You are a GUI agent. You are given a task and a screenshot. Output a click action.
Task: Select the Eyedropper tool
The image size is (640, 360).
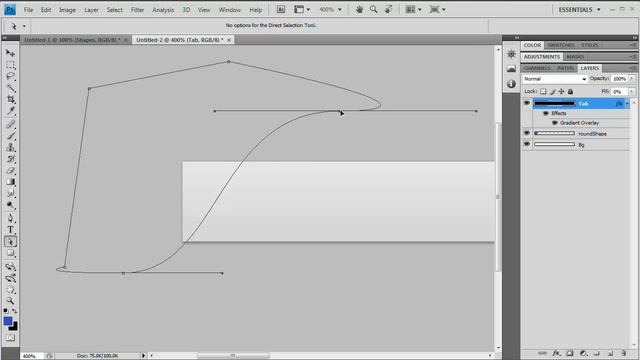pyautogui.click(x=10, y=111)
